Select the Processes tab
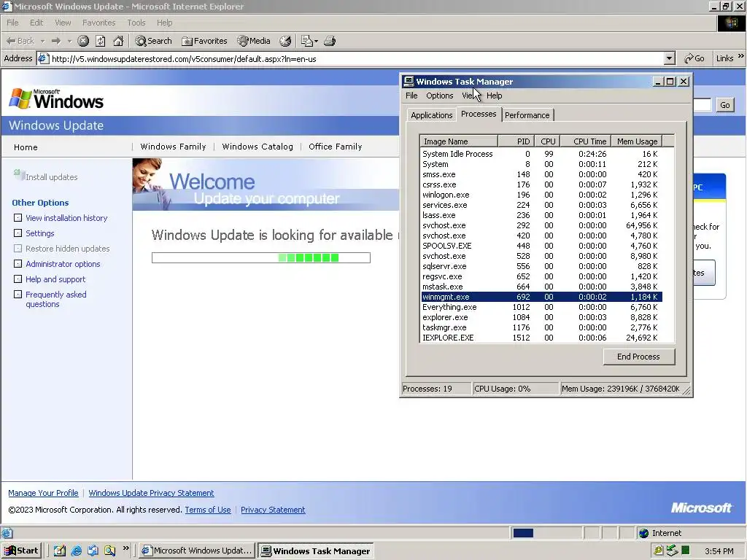The image size is (747, 560). [x=479, y=114]
